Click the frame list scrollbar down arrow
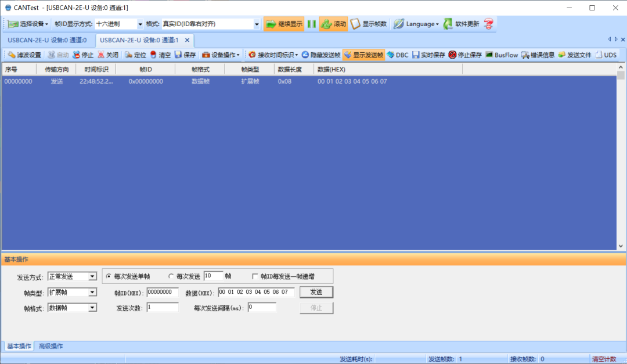The image size is (627, 364). (x=621, y=246)
